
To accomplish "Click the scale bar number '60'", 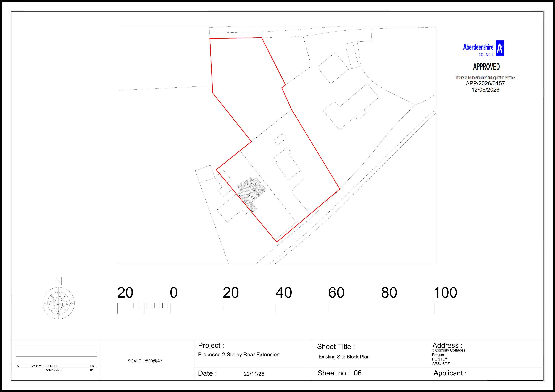I will [x=336, y=293].
